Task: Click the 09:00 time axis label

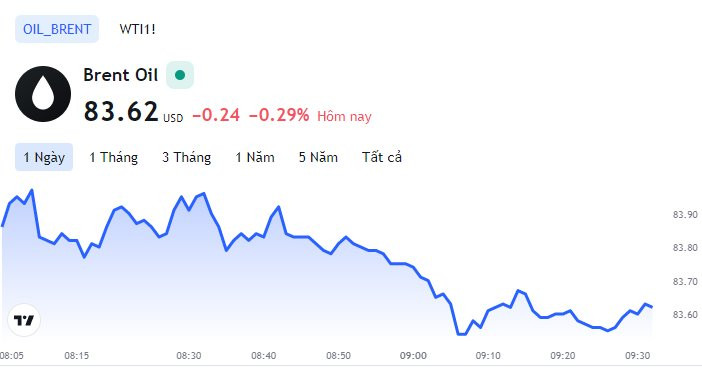Action: pos(413,356)
